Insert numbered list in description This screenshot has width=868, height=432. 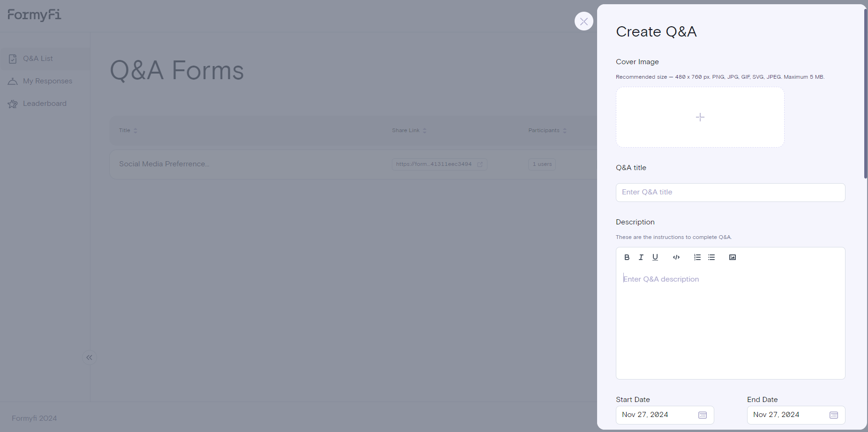click(x=697, y=257)
